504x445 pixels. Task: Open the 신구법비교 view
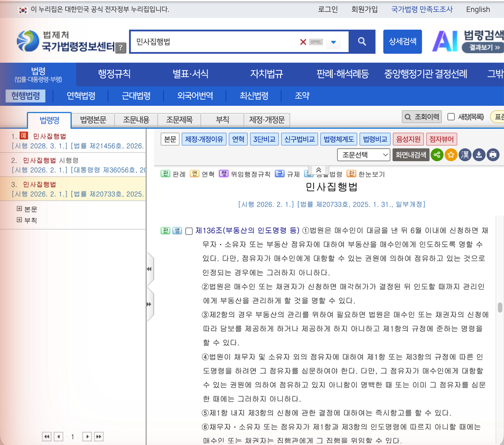point(299,139)
